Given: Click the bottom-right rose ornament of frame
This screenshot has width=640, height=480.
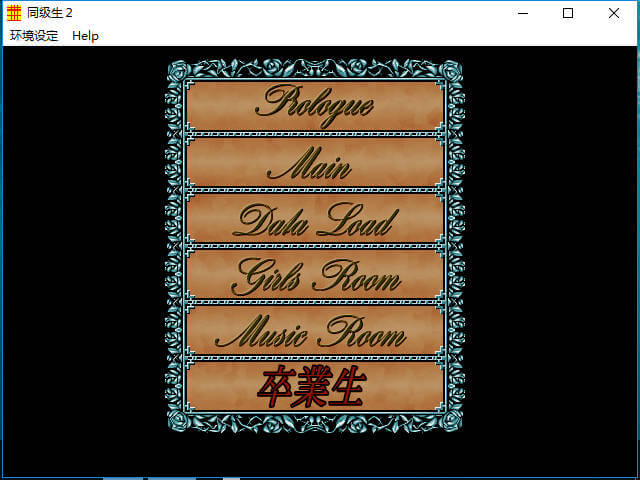Looking at the screenshot, I should (451, 419).
